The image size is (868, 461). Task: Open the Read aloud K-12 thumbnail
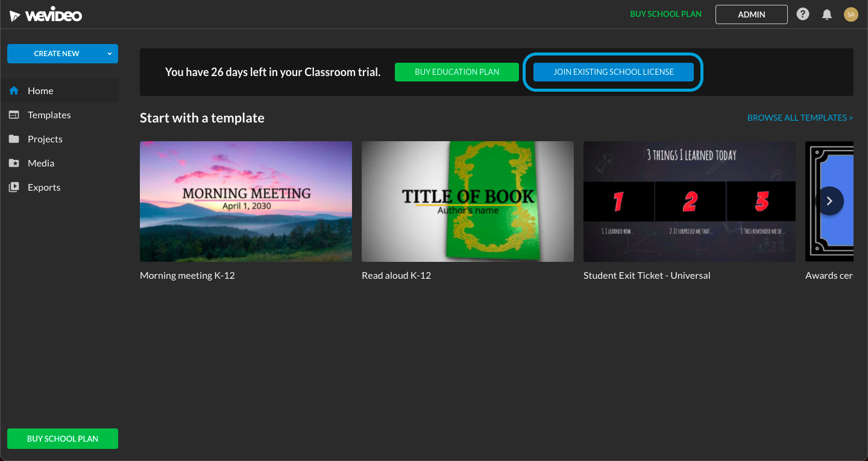coord(468,202)
